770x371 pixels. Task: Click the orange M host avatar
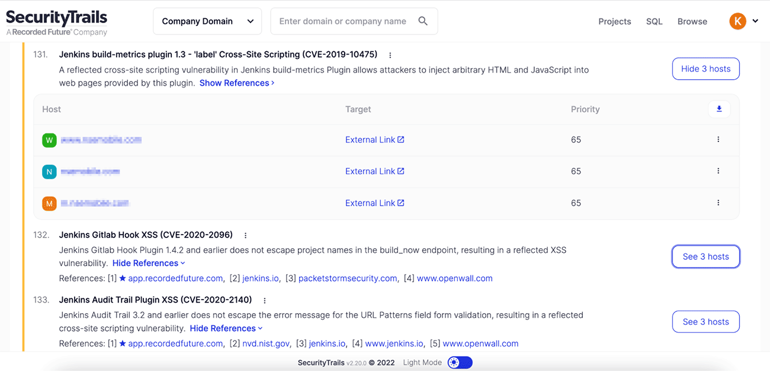[x=49, y=203]
